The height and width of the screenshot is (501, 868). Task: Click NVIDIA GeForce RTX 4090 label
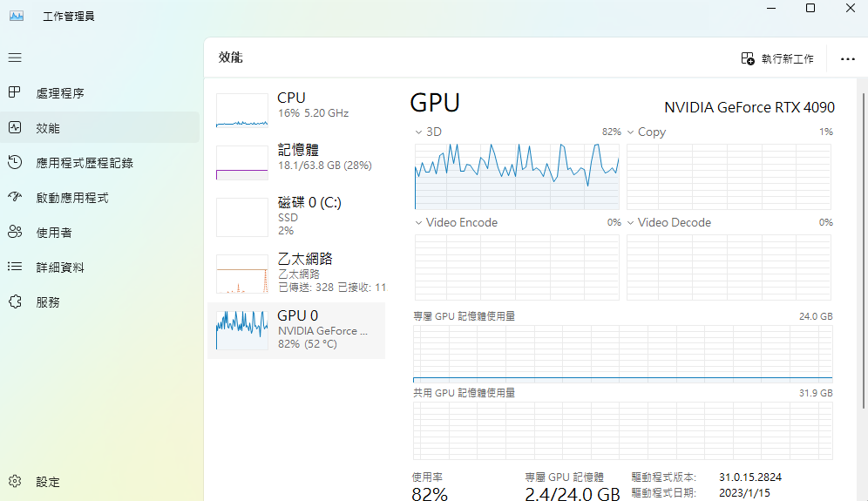point(749,107)
